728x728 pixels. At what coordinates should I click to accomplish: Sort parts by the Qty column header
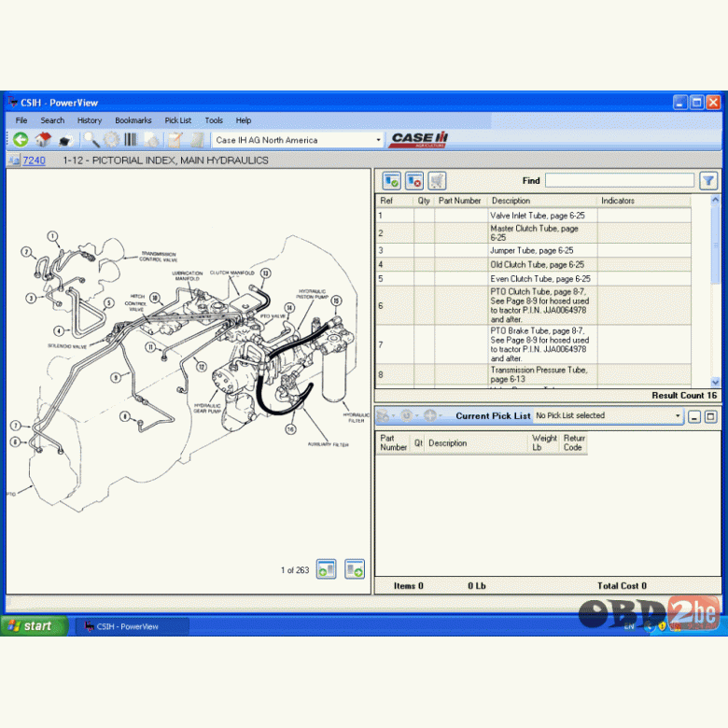pyautogui.click(x=424, y=201)
